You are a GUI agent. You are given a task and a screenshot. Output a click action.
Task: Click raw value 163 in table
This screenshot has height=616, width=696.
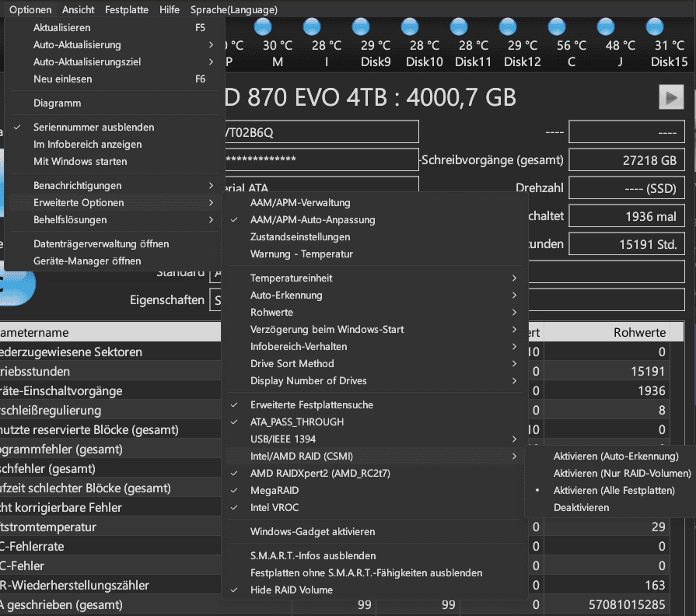pos(655,585)
